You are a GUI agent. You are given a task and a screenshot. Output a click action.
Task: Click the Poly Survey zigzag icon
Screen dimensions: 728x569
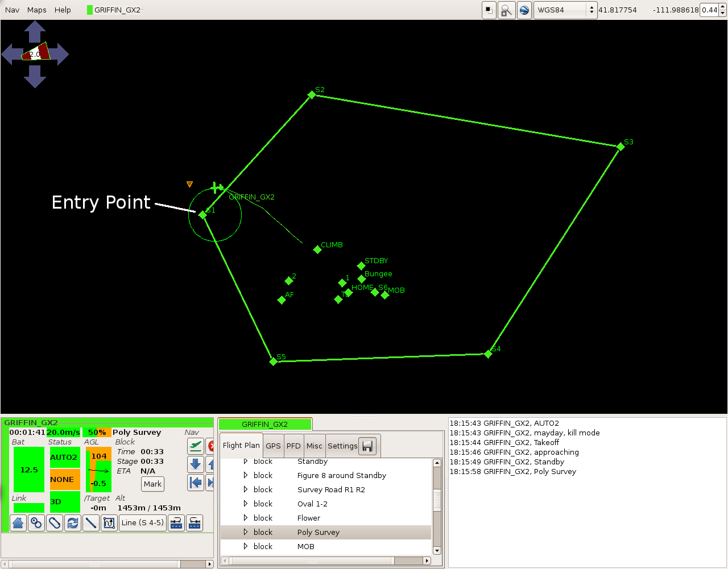pyautogui.click(x=109, y=523)
